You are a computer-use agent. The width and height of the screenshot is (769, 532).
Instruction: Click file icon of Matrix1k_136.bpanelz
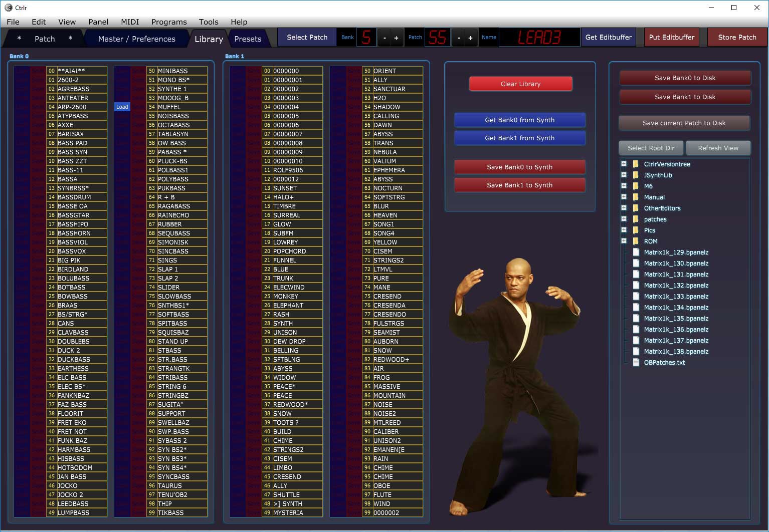[x=636, y=330]
